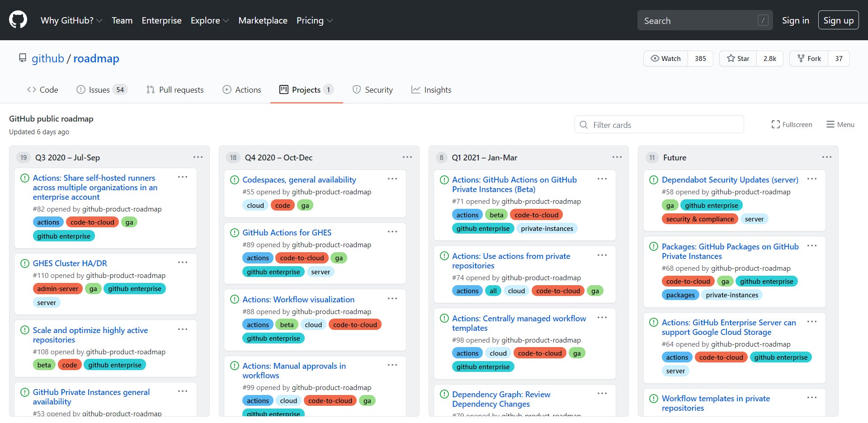The height and width of the screenshot is (423, 868).
Task: Open Workflow templates in private repositories card
Action: tap(716, 403)
